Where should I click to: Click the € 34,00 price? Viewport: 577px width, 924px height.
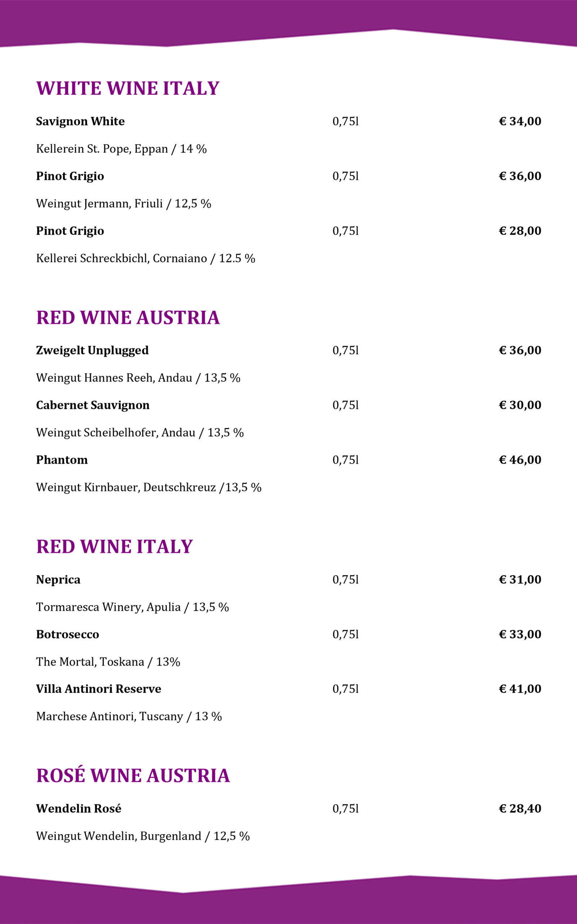(x=520, y=121)
